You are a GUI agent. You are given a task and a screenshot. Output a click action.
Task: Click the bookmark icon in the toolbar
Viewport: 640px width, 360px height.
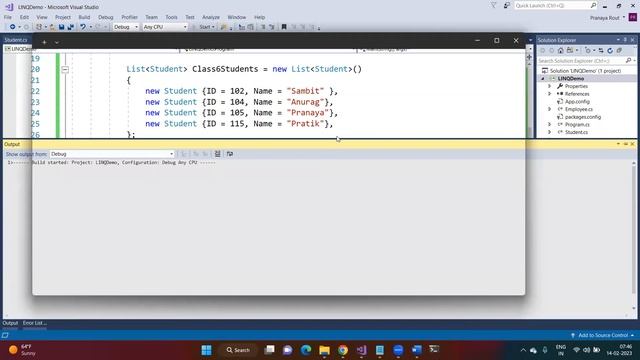pos(284,27)
